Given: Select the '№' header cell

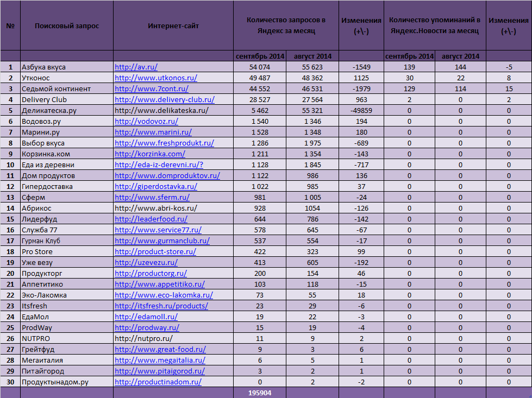Looking at the screenshot, I should (10, 26).
